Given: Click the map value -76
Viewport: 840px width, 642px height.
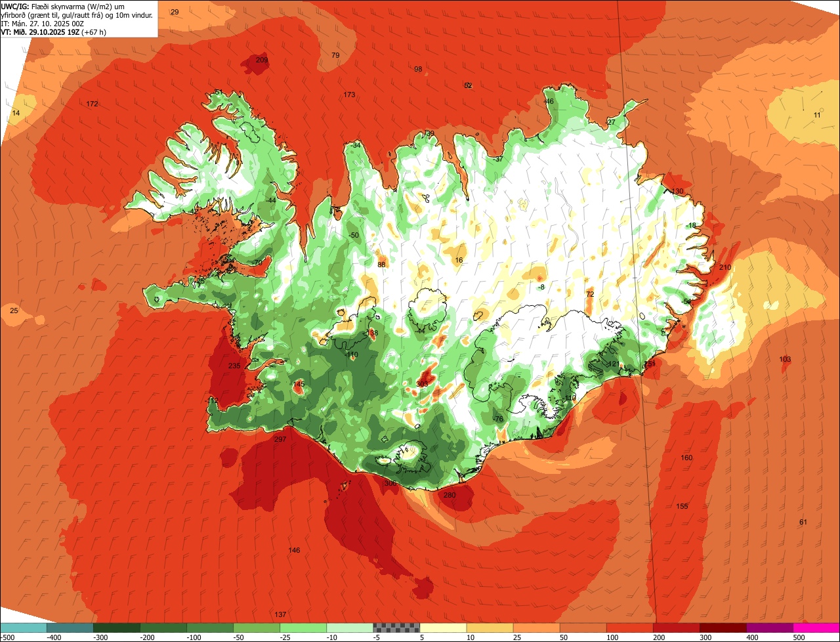Looking at the screenshot, I should point(497,419).
